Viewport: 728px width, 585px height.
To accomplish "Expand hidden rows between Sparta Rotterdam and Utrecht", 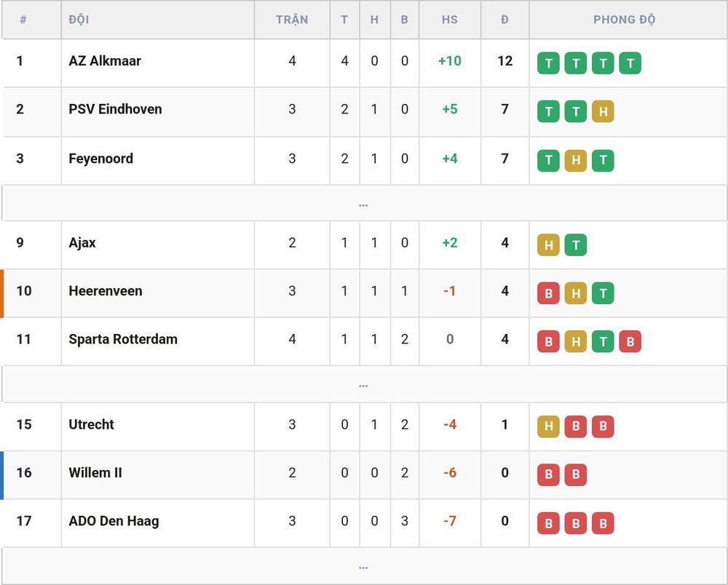I will [x=364, y=385].
